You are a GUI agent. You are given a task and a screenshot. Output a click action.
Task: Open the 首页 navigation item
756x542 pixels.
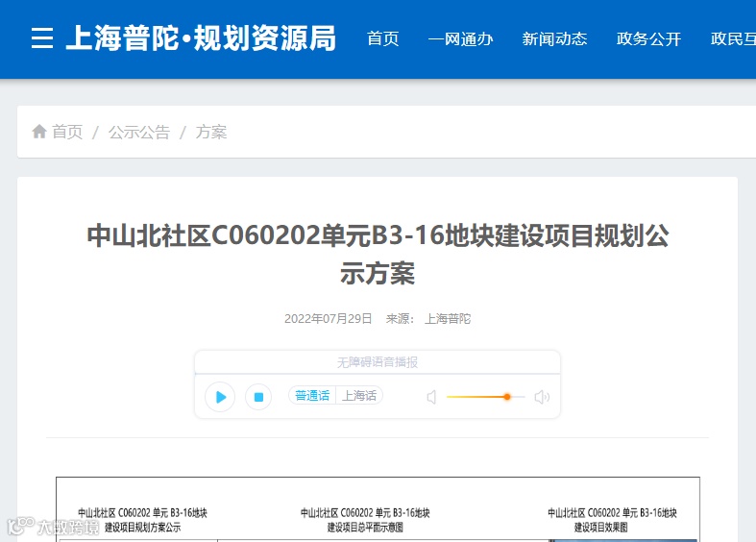[383, 38]
